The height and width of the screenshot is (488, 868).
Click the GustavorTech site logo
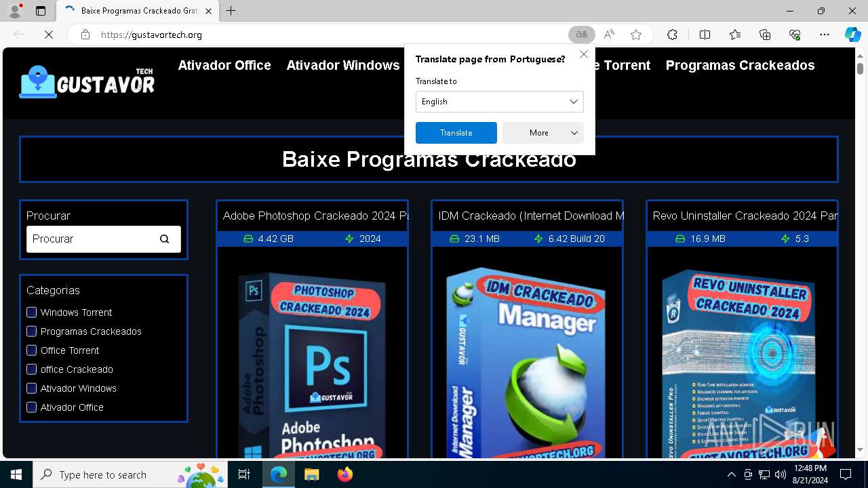point(87,82)
